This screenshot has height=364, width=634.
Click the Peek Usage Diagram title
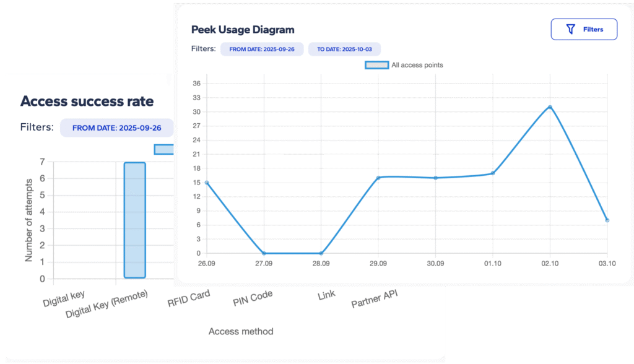point(243,29)
